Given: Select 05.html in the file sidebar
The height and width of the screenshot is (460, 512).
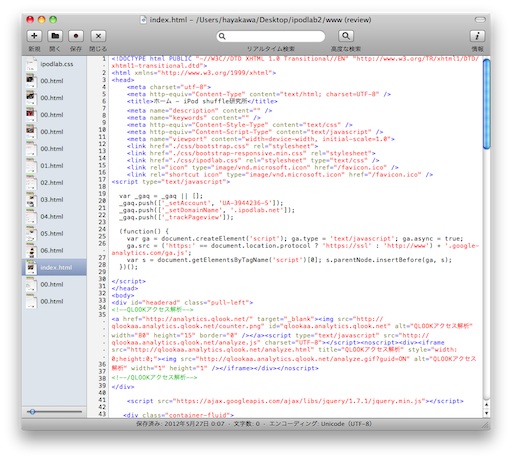Looking at the screenshot, I should click(x=54, y=233).
